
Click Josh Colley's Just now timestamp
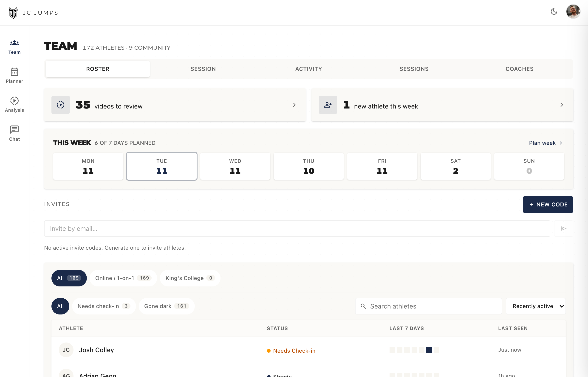point(510,350)
